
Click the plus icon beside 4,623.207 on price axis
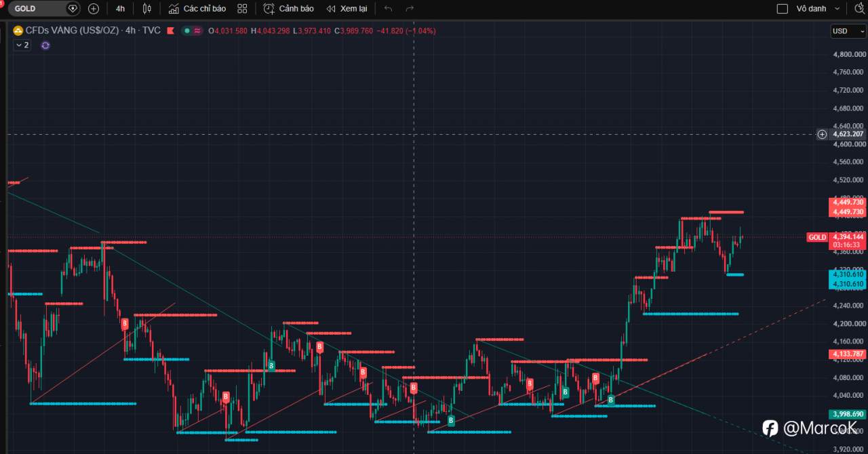[x=822, y=134]
